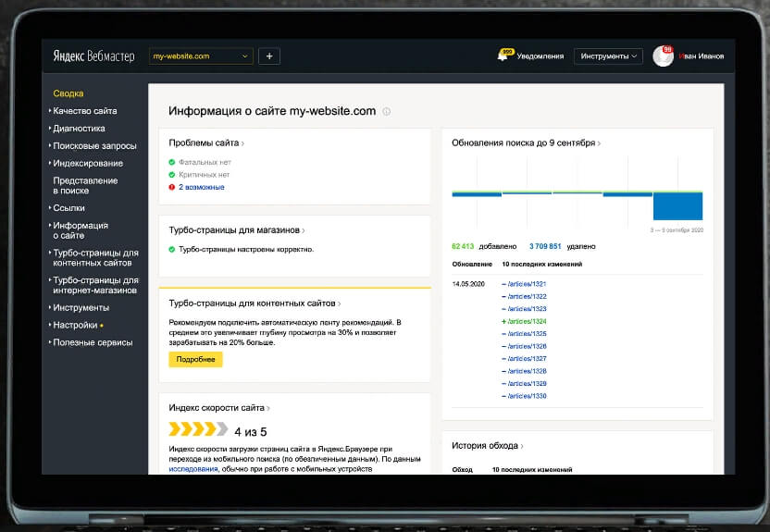The width and height of the screenshot is (770, 532).
Task: Open Индекс скорости сайта heading
Action: [219, 408]
